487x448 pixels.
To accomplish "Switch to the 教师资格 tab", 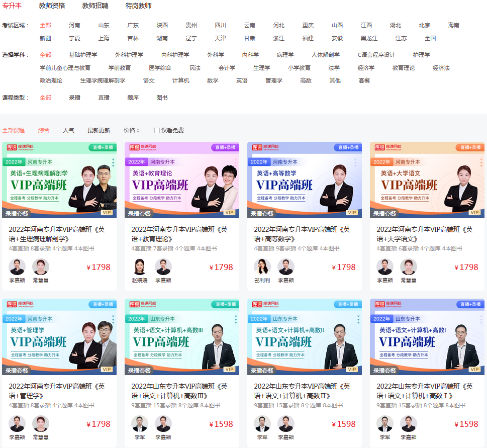I will pos(52,6).
